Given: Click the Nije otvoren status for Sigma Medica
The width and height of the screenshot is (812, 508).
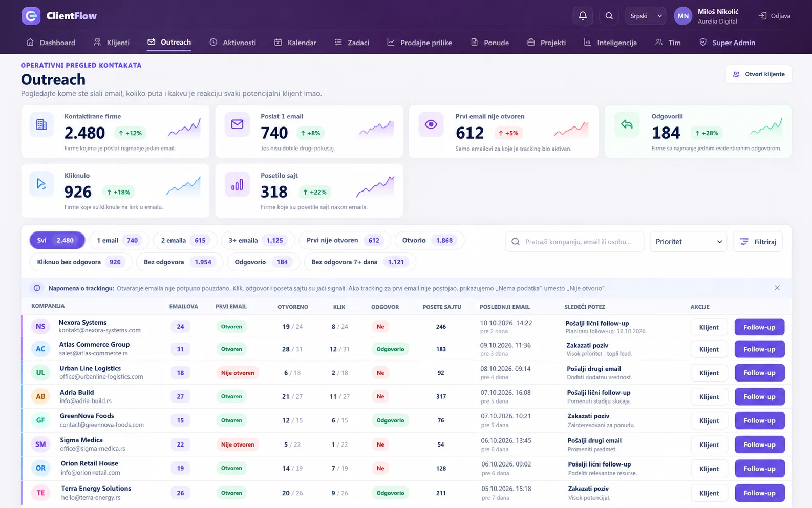Looking at the screenshot, I should [238, 444].
